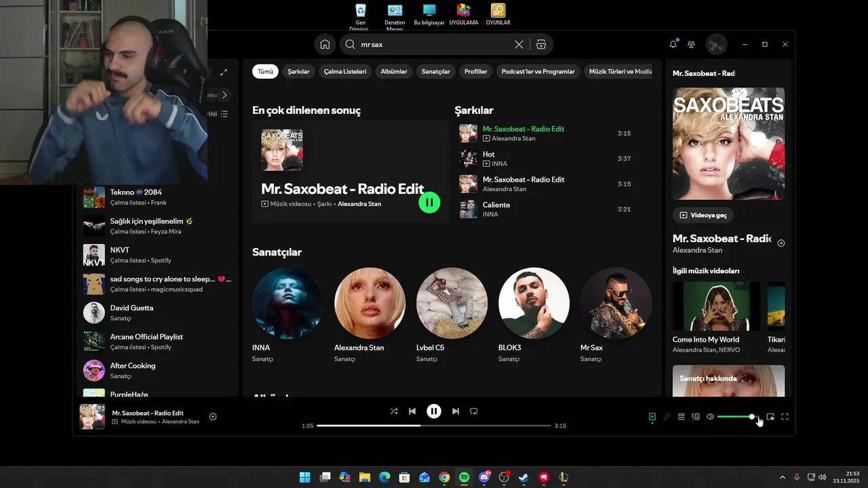Image resolution: width=868 pixels, height=488 pixels.
Task: Seek within the song progress bar
Action: (x=434, y=426)
